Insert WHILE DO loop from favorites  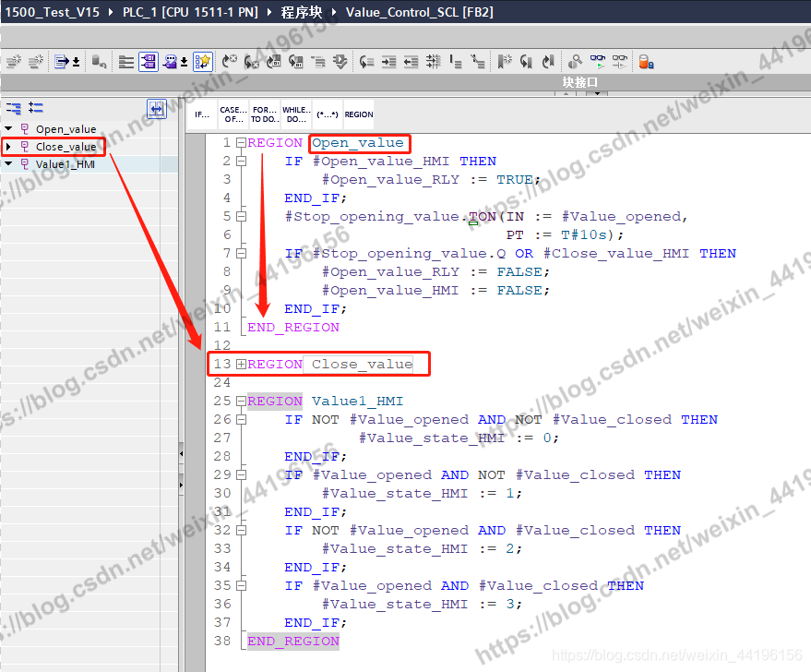coord(296,114)
